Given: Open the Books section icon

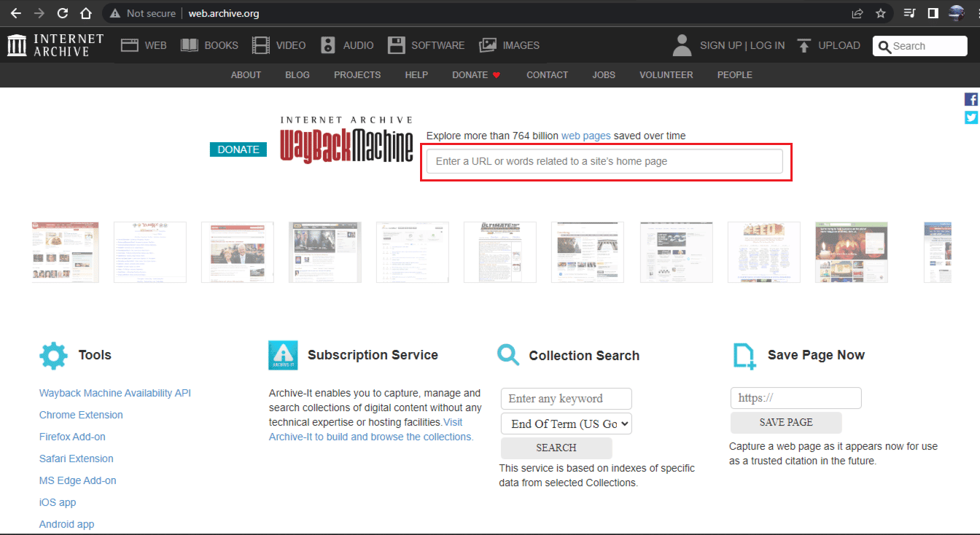Looking at the screenshot, I should pos(190,45).
